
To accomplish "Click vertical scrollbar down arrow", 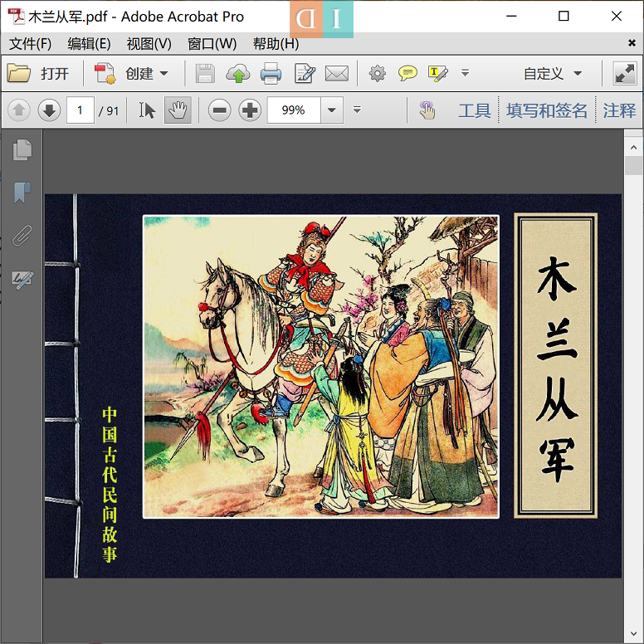I will 633,634.
